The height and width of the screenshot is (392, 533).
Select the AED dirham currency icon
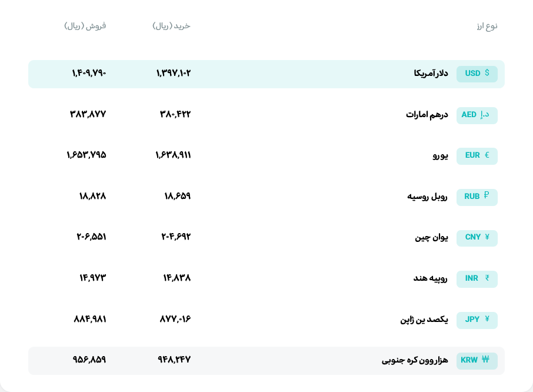(x=485, y=115)
